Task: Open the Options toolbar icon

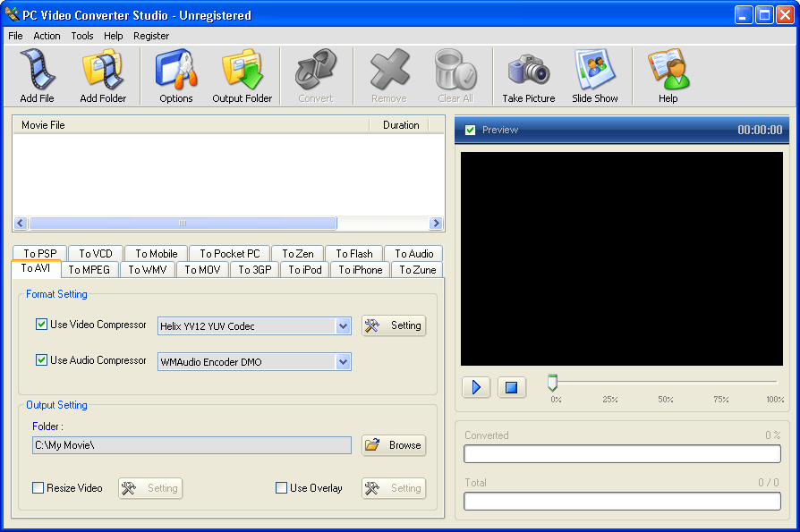Action: tap(176, 70)
